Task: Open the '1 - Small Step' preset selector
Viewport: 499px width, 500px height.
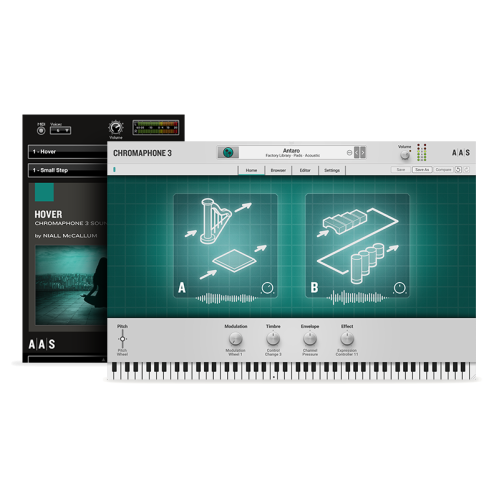Action: tap(68, 170)
